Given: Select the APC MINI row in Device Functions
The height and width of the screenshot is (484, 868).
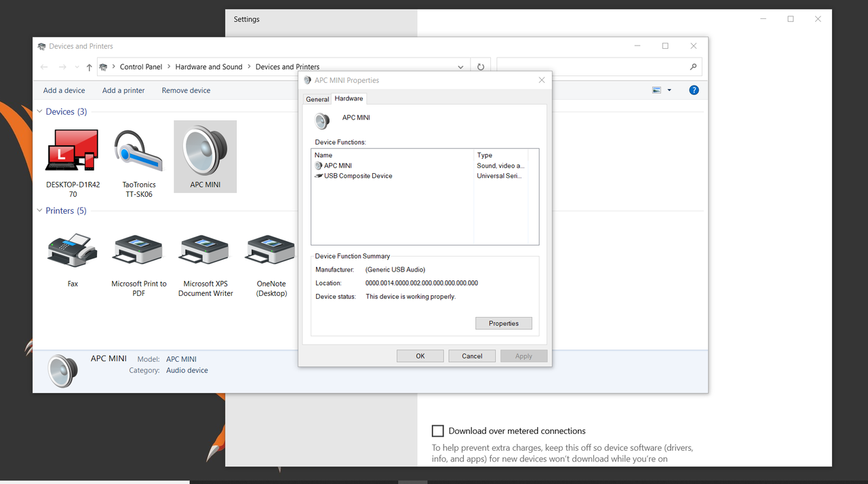Looking at the screenshot, I should [x=425, y=166].
